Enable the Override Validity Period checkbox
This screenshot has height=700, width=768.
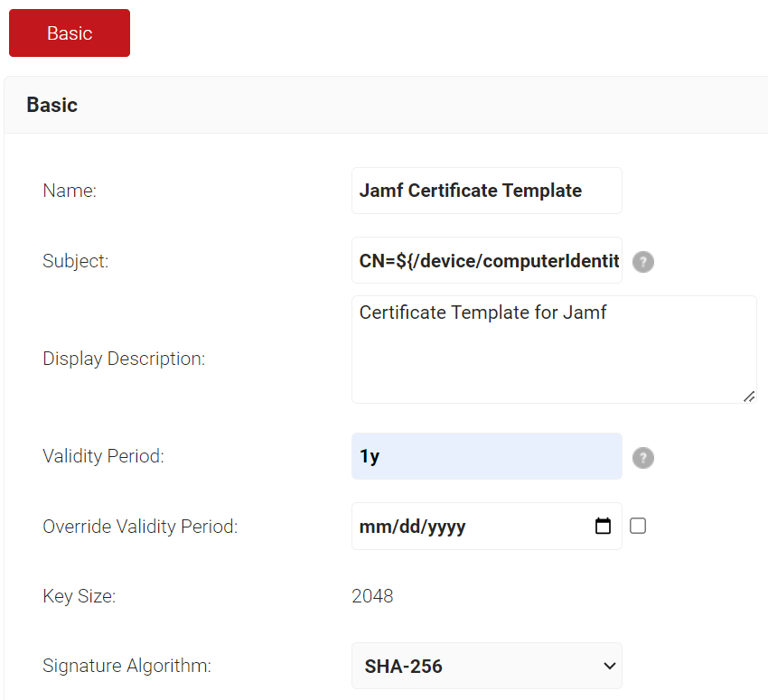[637, 526]
